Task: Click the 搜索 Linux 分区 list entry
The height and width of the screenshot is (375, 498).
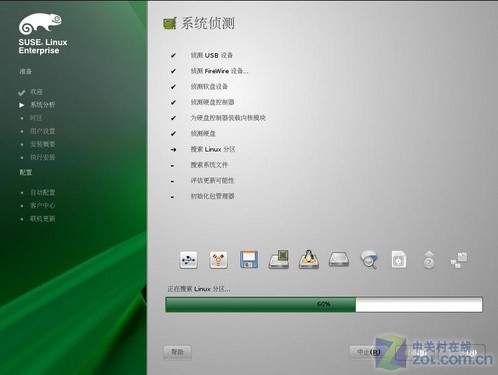Action: 213,149
